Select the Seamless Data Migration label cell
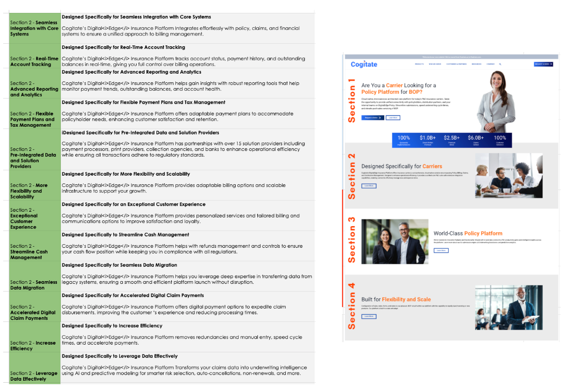The image size is (574, 392). pos(35,285)
